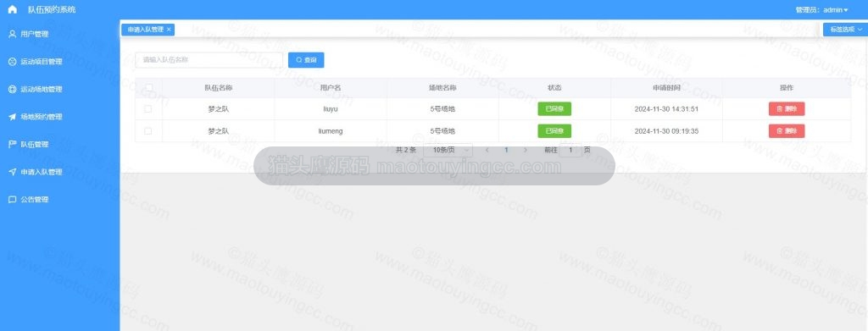
Task: Click the go-to page number input
Action: point(570,150)
